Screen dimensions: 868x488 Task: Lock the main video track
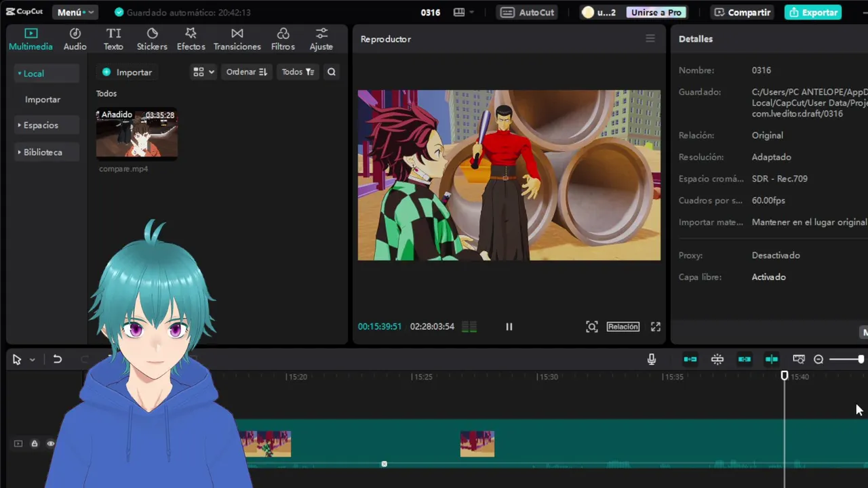(35, 444)
